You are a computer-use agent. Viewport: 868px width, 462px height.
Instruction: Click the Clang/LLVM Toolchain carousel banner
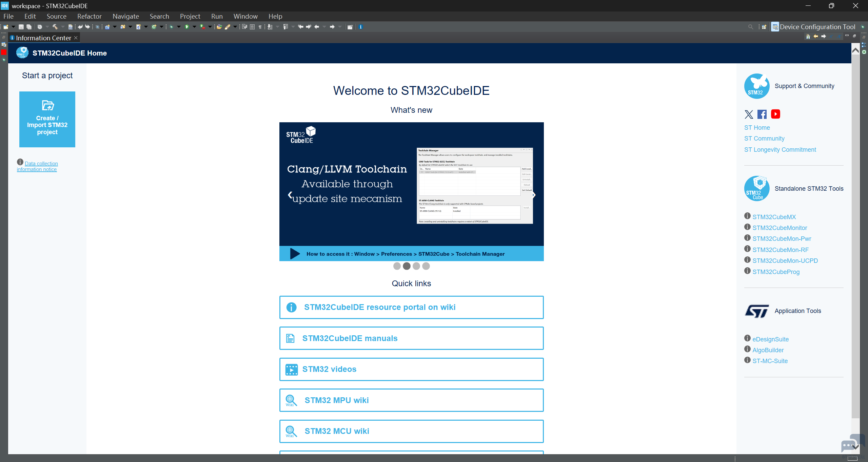pos(411,192)
